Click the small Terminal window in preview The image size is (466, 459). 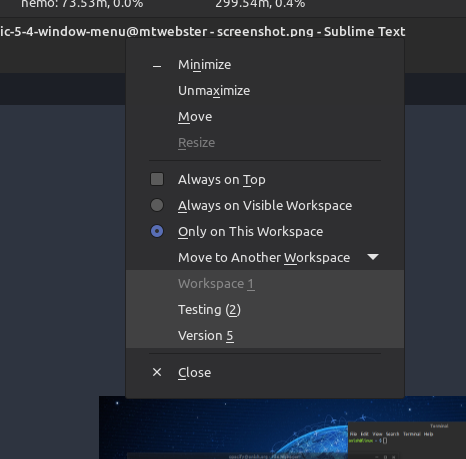point(407,440)
